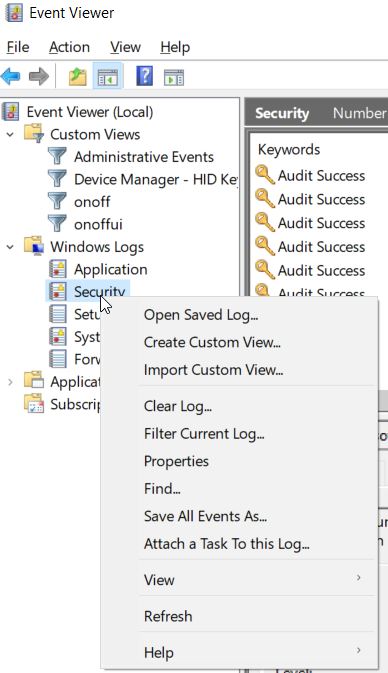
Task: Click the second Audit Success key icon
Action: tap(264, 198)
